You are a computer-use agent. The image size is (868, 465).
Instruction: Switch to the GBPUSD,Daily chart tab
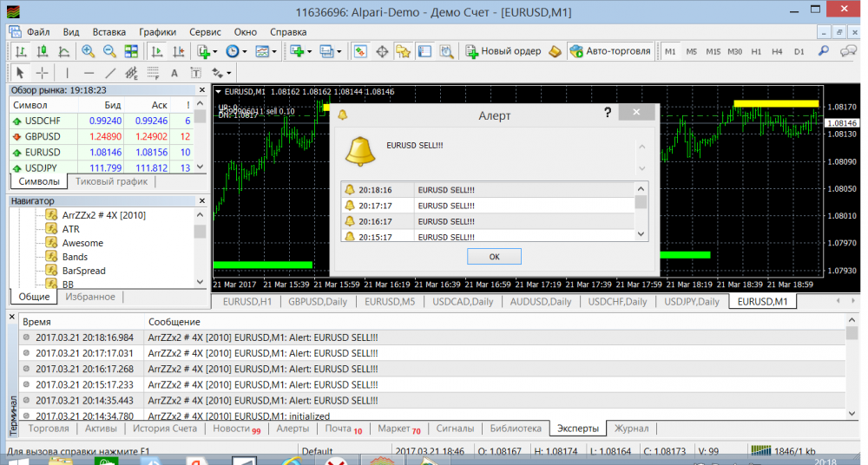(x=318, y=302)
